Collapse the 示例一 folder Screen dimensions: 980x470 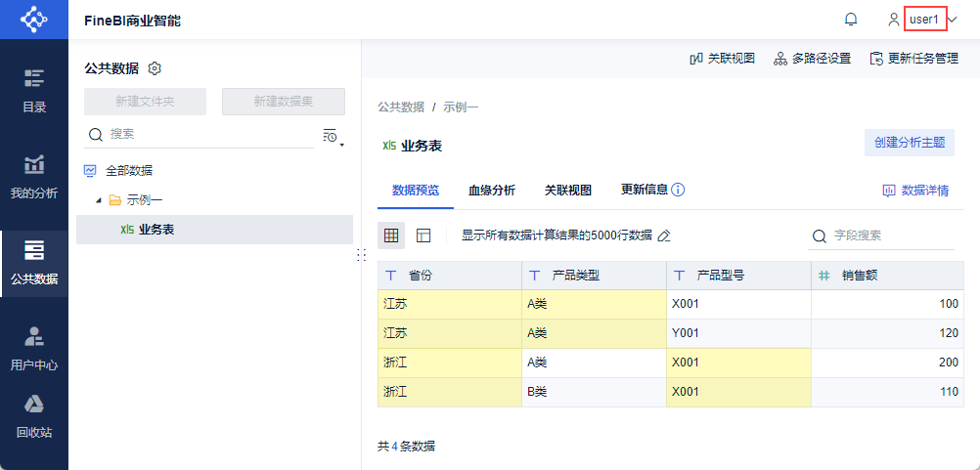point(98,200)
